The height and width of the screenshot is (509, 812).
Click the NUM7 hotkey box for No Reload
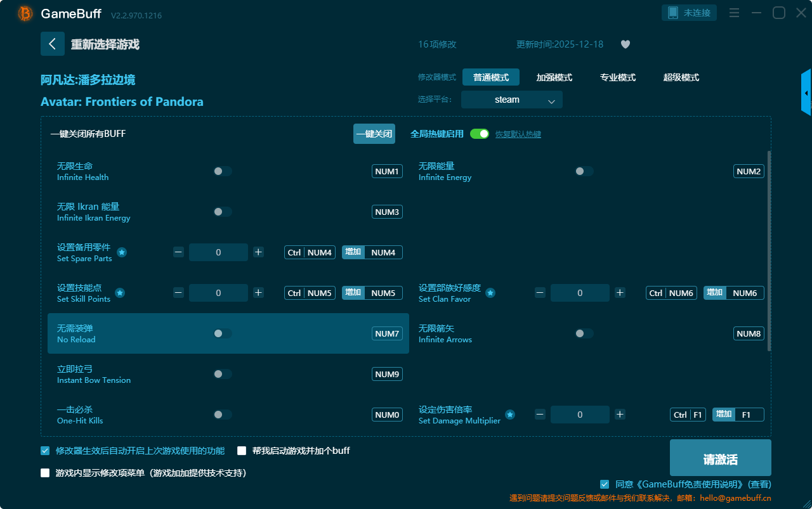click(387, 333)
